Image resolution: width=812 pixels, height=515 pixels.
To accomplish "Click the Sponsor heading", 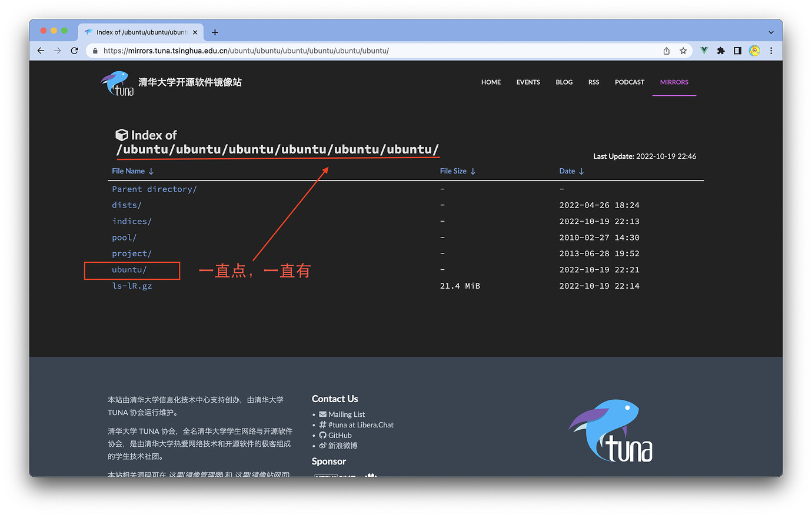I will click(329, 462).
